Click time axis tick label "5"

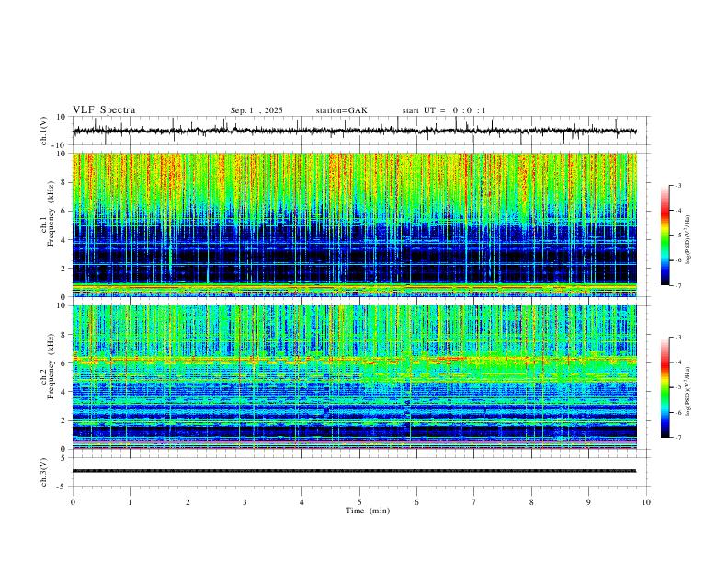(x=359, y=502)
